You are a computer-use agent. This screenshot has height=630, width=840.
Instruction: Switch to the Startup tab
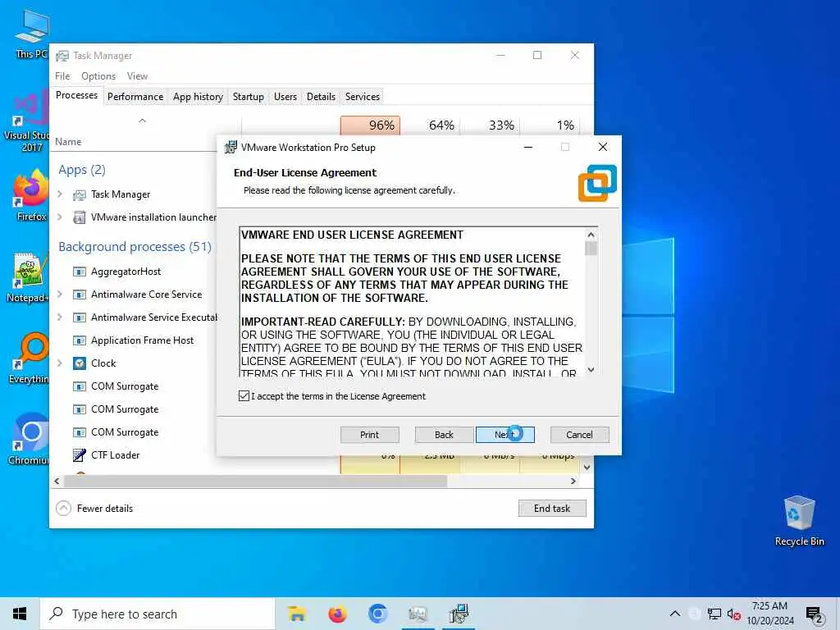pos(248,97)
